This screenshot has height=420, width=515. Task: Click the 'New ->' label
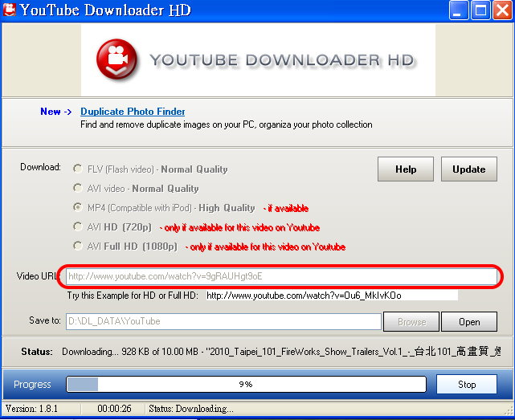point(55,112)
